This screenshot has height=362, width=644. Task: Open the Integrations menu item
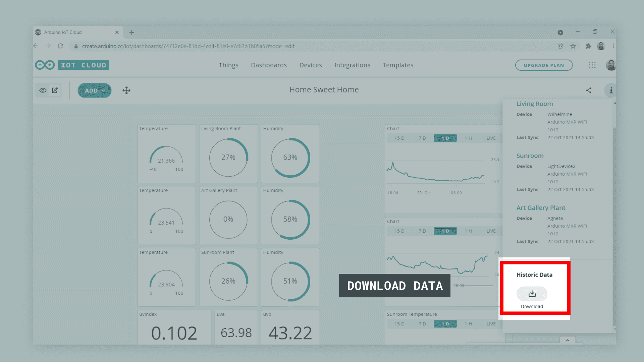352,65
